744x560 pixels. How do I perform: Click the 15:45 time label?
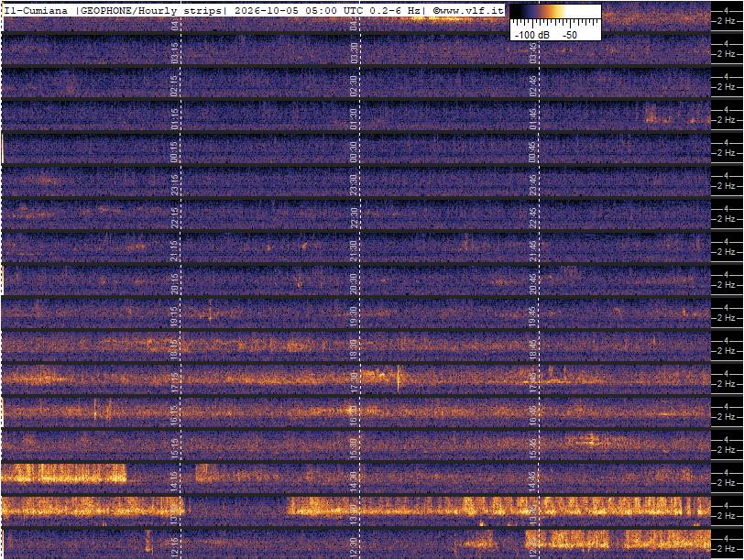[533, 448]
